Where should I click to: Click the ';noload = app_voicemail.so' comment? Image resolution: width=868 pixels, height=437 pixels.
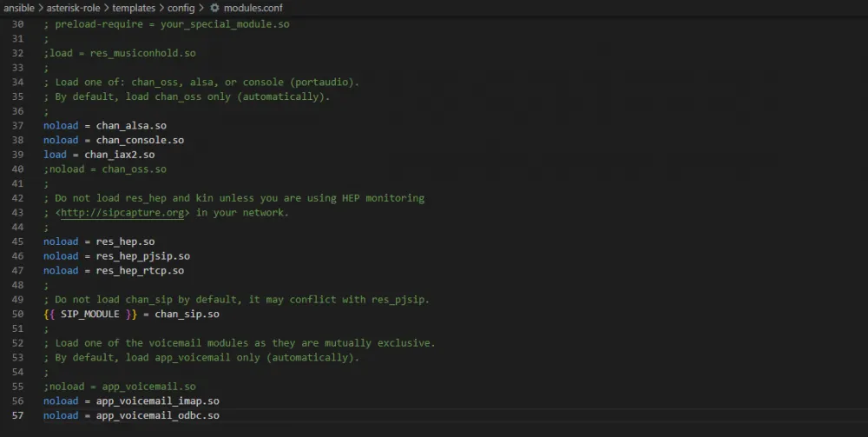click(x=120, y=387)
